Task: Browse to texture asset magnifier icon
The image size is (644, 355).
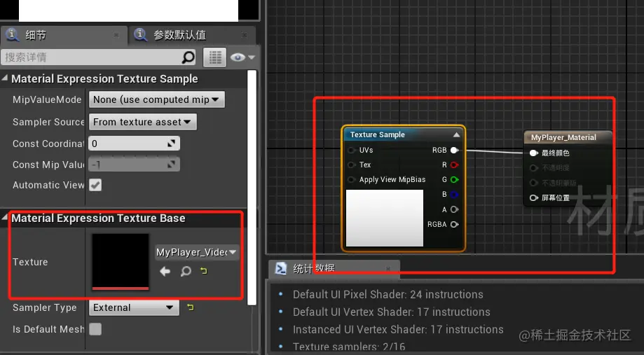Action: [186, 271]
